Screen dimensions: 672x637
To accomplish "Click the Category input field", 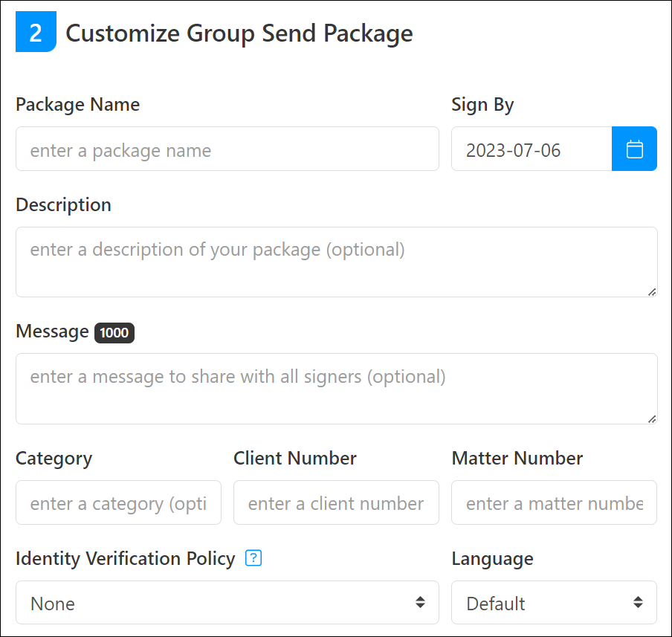I will [x=118, y=502].
